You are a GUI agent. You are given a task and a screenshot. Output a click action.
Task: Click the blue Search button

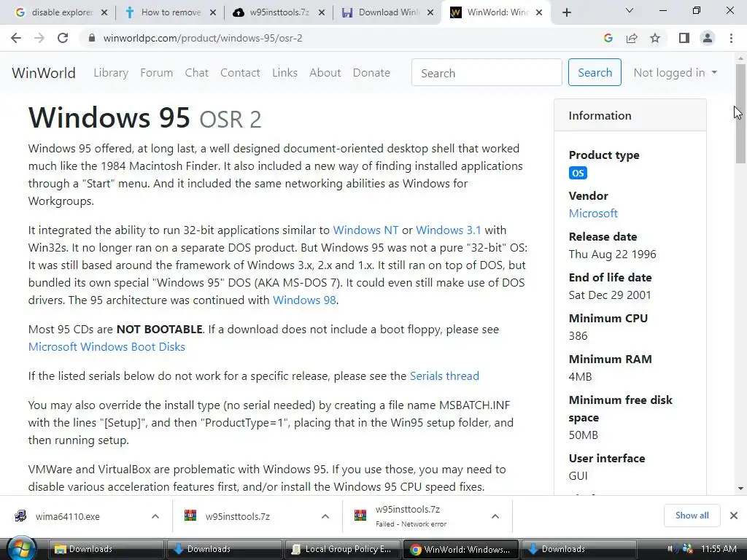595,72
